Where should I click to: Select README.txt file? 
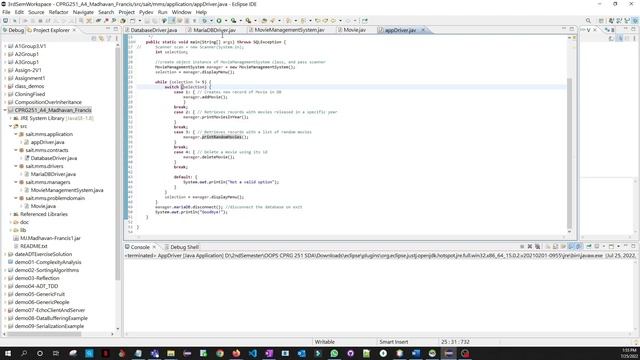pos(34,246)
